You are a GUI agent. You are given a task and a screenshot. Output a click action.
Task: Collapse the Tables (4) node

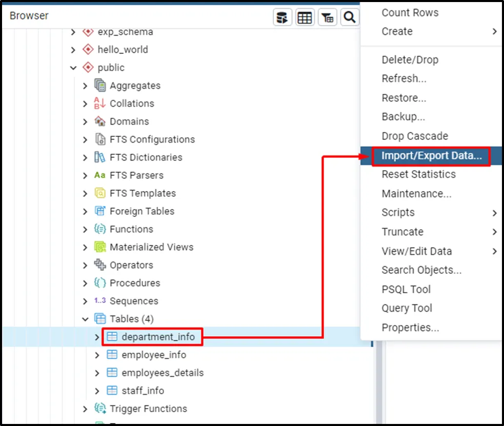click(85, 319)
